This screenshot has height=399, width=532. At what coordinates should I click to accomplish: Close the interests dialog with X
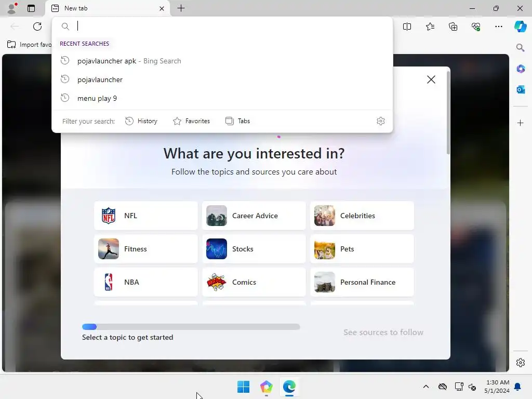(x=431, y=79)
